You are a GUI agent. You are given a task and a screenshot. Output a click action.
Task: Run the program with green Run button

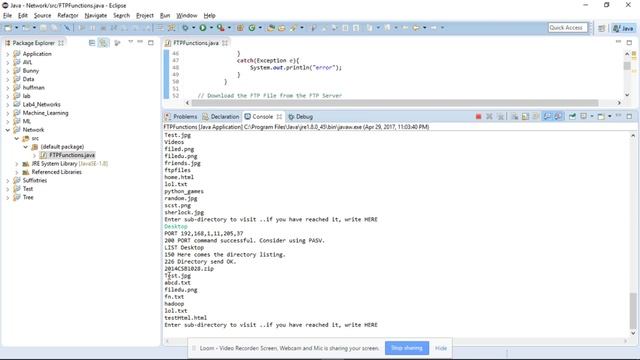(202, 28)
